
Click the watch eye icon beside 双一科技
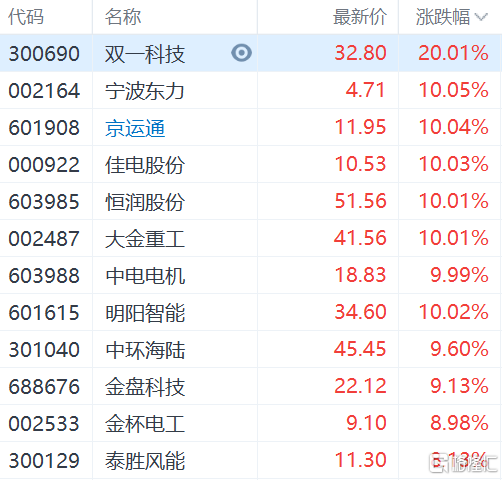point(241,53)
